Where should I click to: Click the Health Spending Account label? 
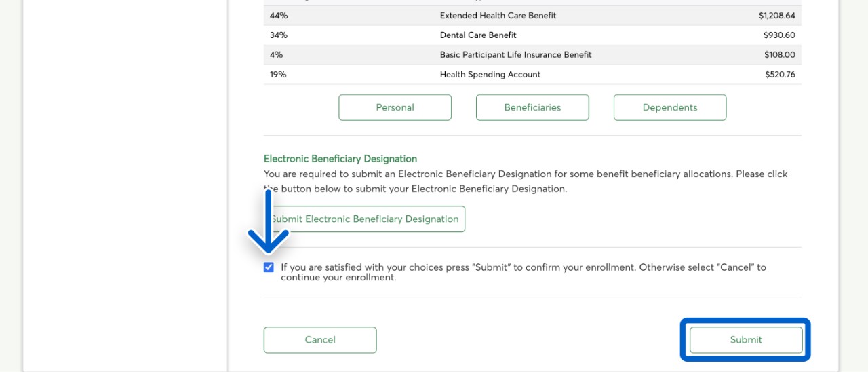tap(490, 75)
